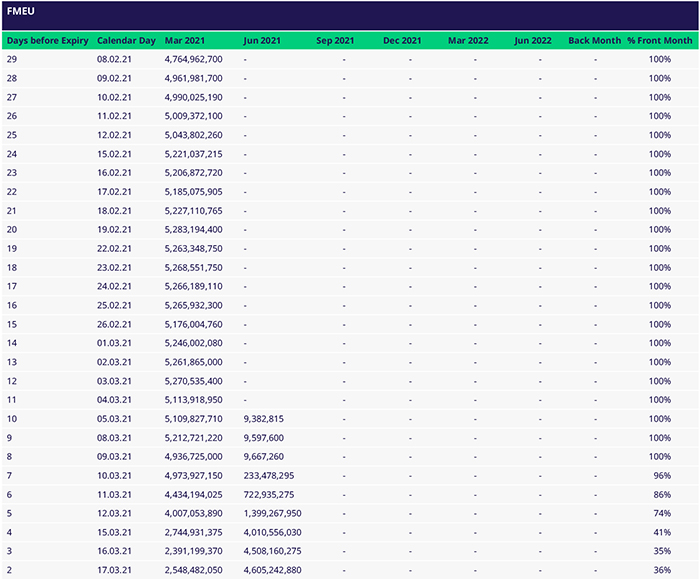The width and height of the screenshot is (700, 579).
Task: Select the Jun 2021 value 233,478,295
Action: click(x=272, y=475)
